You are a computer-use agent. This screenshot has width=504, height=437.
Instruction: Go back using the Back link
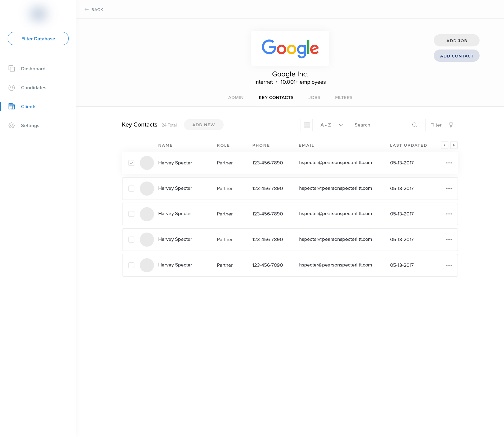tap(94, 9)
